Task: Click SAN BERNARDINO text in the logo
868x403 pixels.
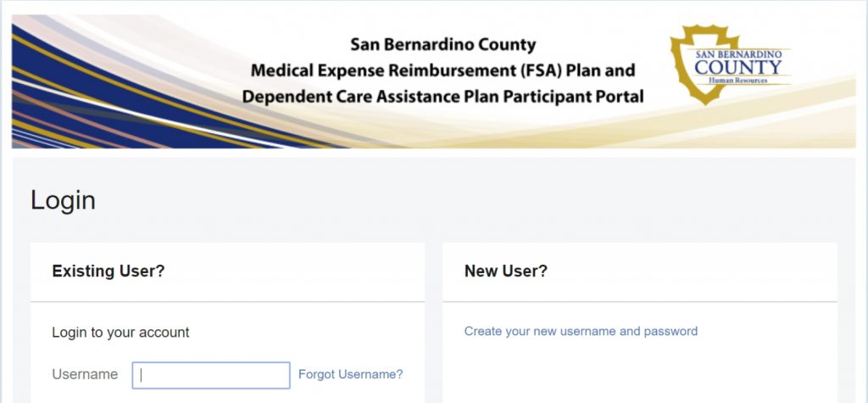Action: click(738, 54)
